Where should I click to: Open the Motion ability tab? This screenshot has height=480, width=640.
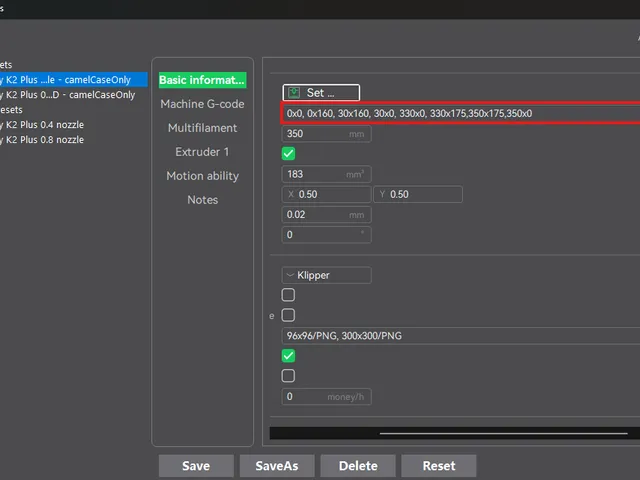(x=202, y=176)
